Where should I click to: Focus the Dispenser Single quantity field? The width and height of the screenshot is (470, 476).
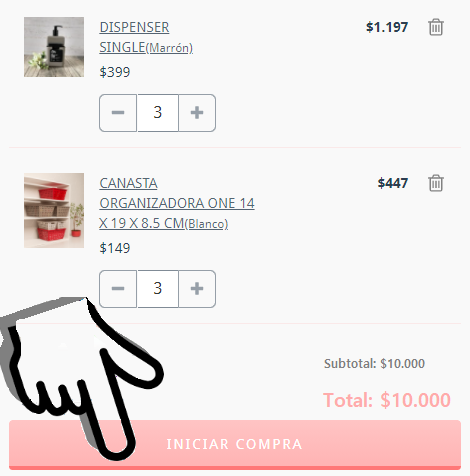pyautogui.click(x=158, y=113)
